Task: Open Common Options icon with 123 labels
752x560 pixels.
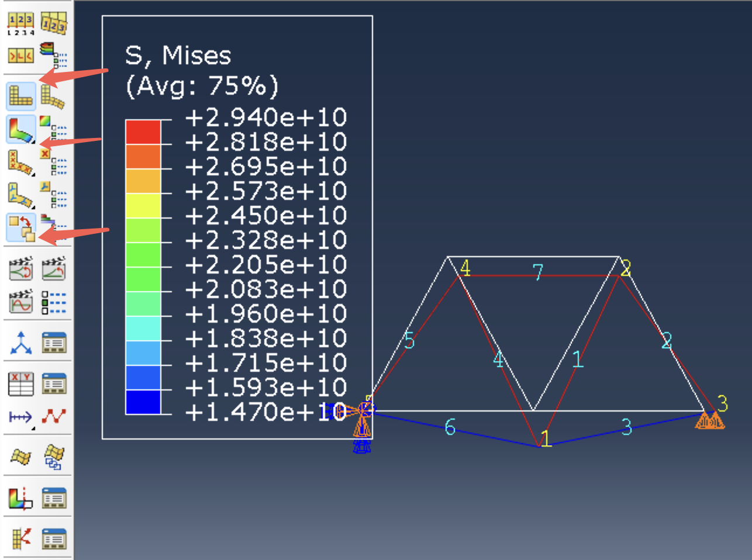Action: 20,23
